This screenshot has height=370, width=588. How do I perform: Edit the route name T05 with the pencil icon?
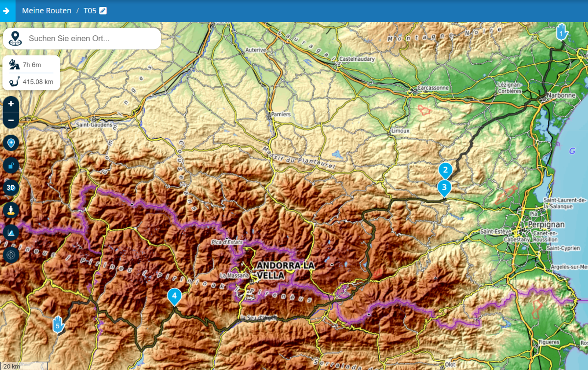(x=103, y=11)
